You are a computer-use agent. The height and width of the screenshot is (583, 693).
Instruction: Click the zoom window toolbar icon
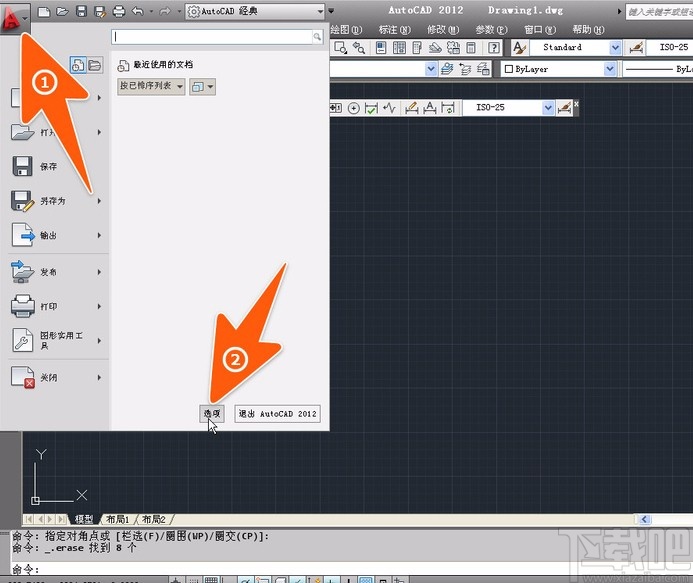click(341, 47)
